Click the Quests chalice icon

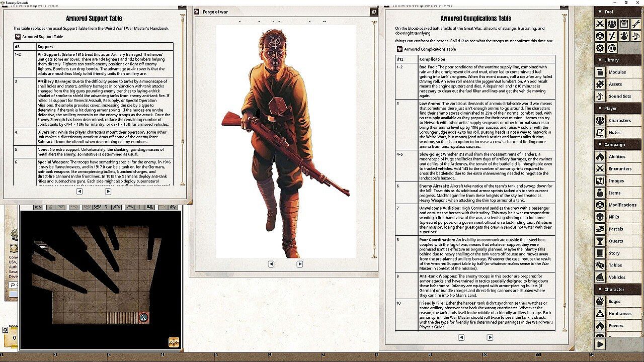(x=600, y=241)
